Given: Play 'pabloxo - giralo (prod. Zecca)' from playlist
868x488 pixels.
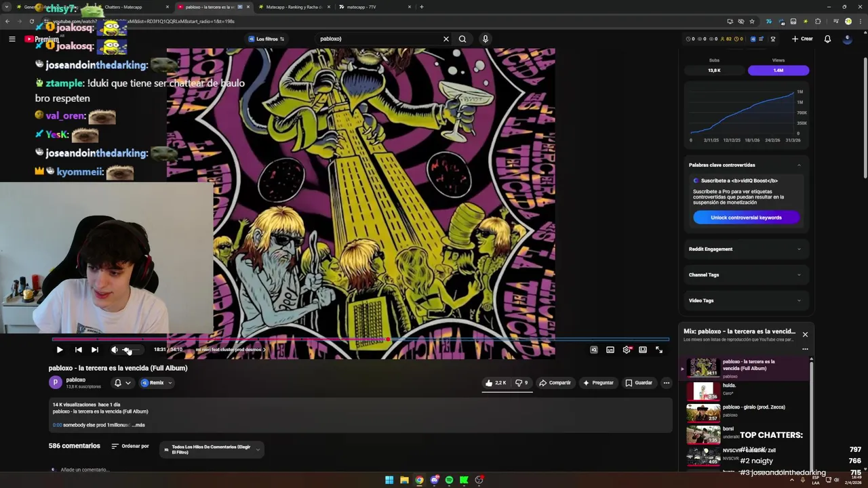Looking at the screenshot, I should (746, 413).
